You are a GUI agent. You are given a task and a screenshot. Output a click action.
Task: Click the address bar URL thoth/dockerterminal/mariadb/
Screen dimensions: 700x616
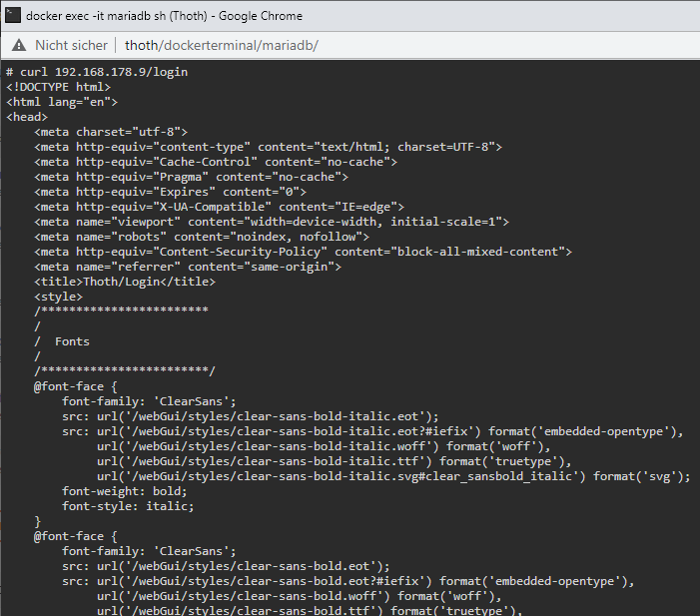pos(222,45)
